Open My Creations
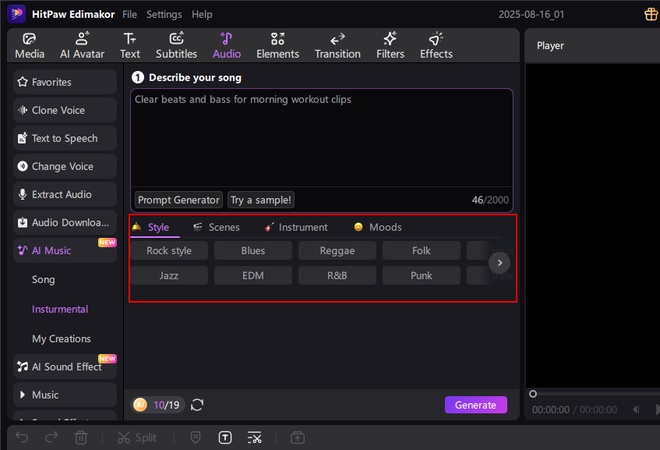This screenshot has width=660, height=450. click(61, 338)
